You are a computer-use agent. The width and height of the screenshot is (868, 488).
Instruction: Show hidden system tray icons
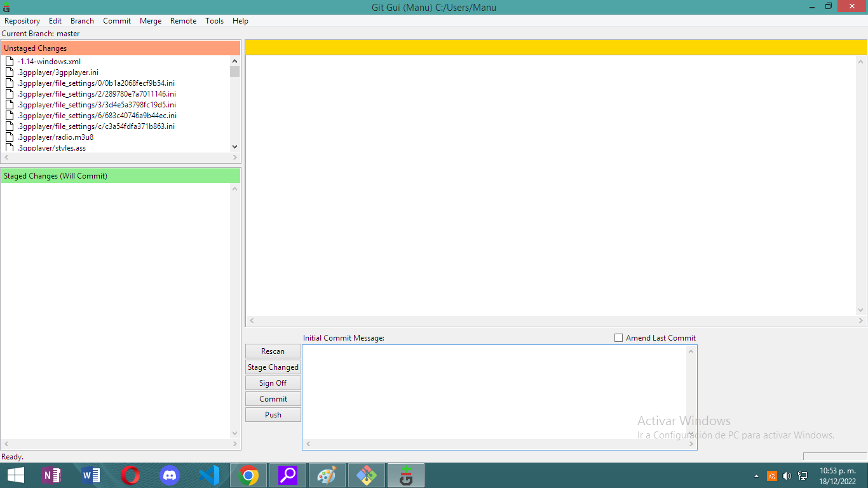[756, 475]
